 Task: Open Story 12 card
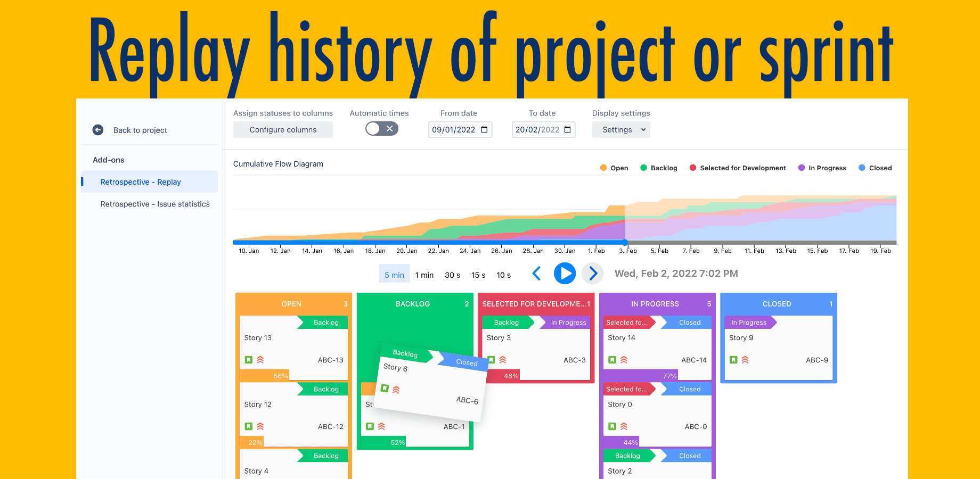293,415
